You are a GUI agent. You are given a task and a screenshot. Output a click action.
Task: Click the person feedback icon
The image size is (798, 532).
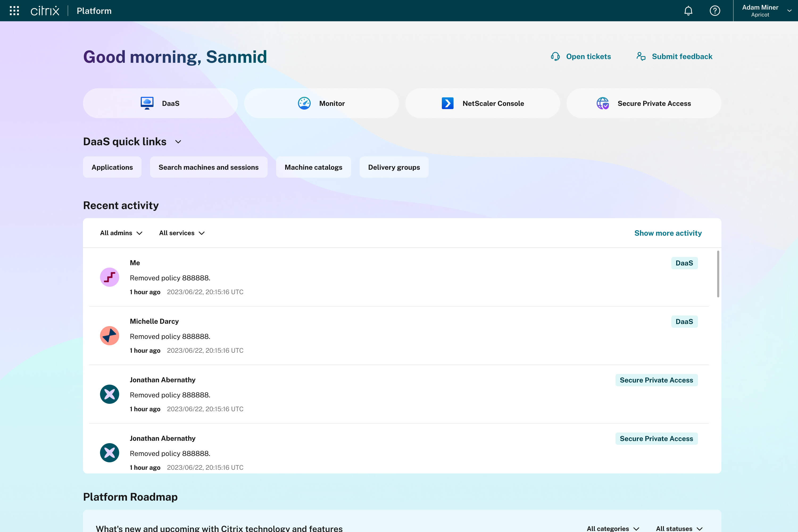point(641,56)
